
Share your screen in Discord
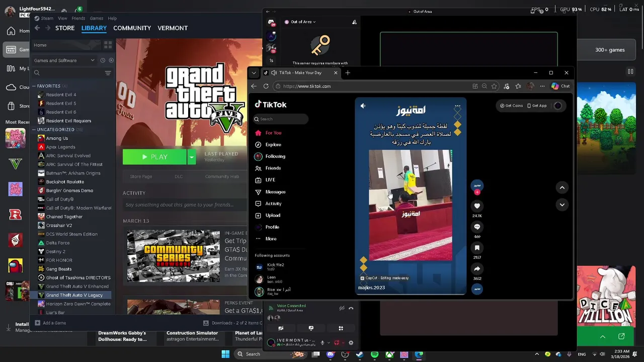[x=311, y=328]
